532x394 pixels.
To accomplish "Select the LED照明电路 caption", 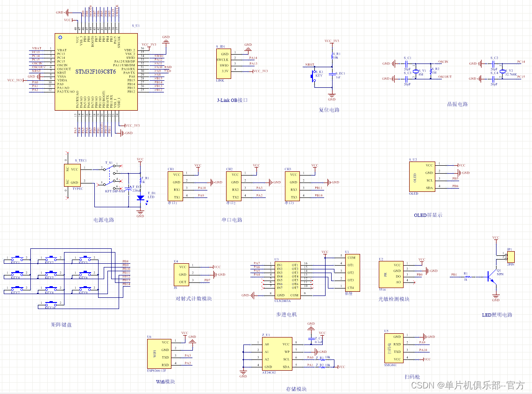I will click(x=497, y=315).
